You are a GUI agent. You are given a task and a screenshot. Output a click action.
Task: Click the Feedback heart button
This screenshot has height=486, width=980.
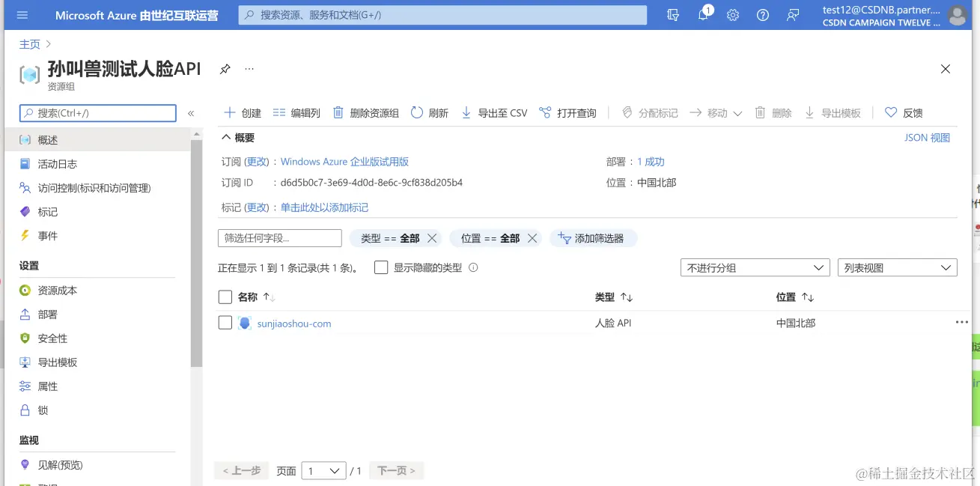point(904,113)
